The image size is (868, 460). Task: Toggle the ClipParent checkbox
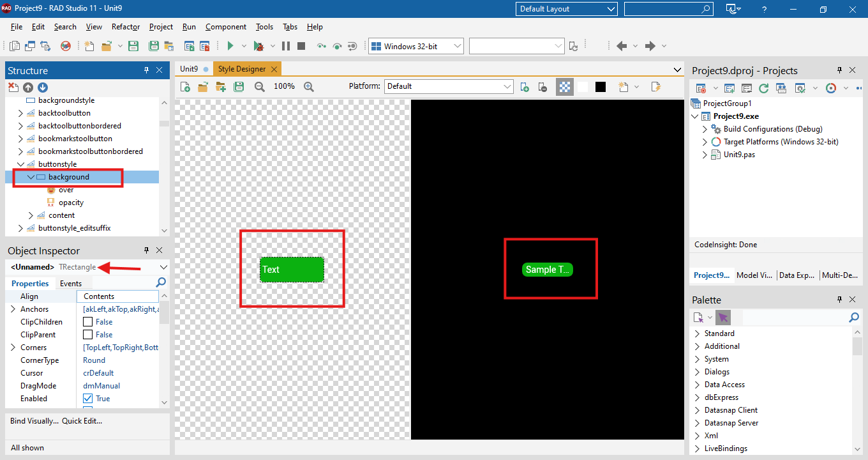coord(88,335)
